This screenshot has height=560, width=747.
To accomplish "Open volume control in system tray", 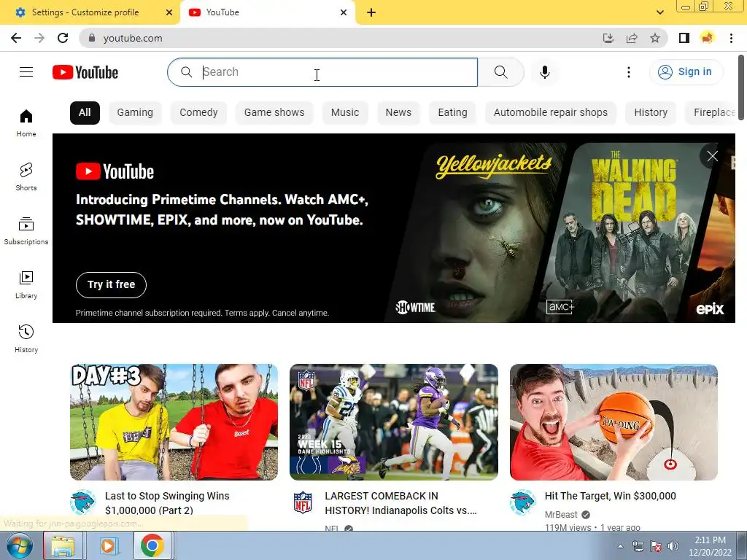I will (x=673, y=546).
